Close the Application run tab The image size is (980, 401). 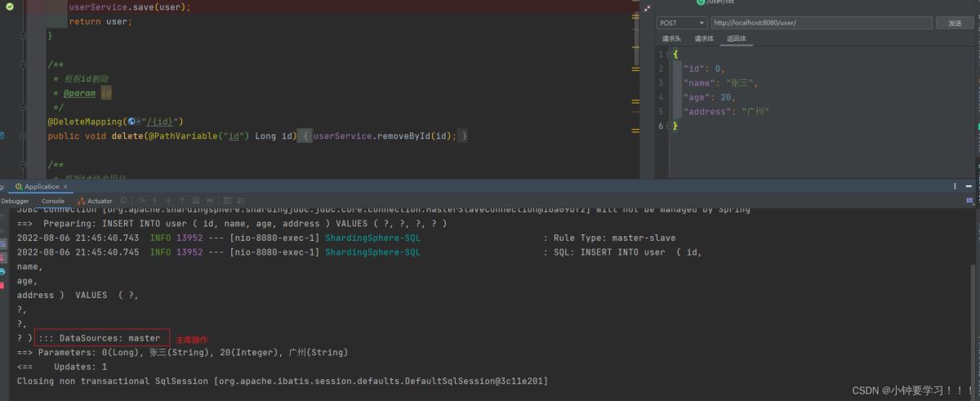click(65, 186)
